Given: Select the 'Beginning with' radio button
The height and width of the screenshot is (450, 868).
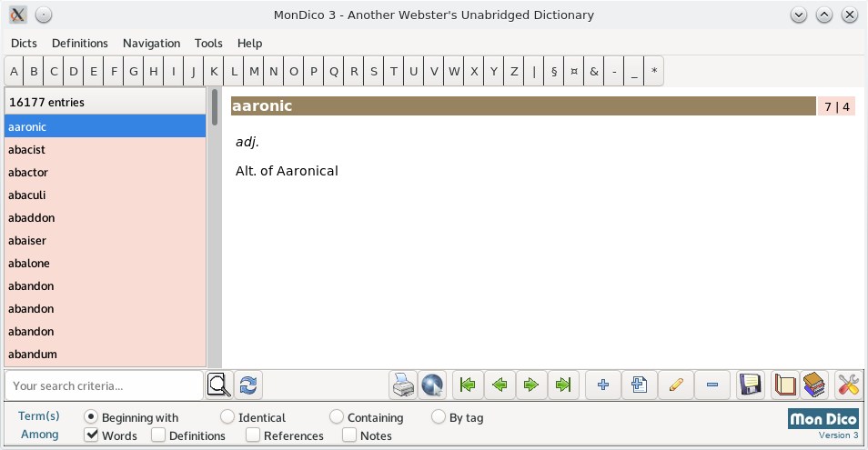Looking at the screenshot, I should click(91, 416).
